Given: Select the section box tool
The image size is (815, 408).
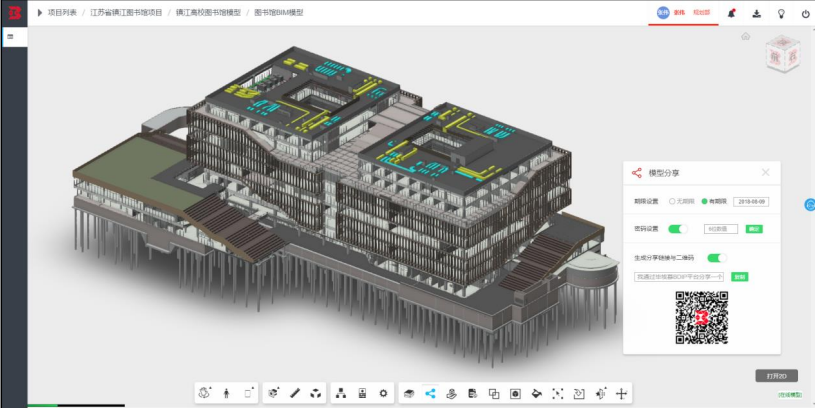Looking at the screenshot, I should (273, 393).
